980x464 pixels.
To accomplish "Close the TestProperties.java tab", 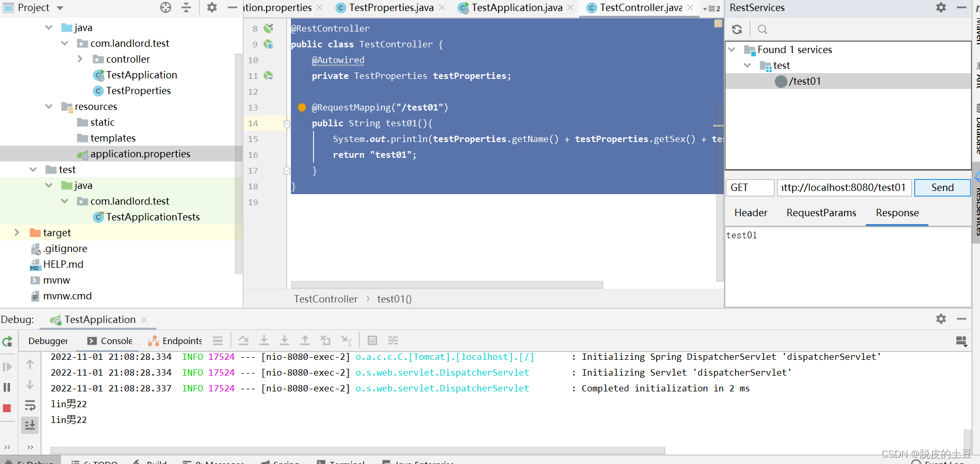I will point(442,8).
